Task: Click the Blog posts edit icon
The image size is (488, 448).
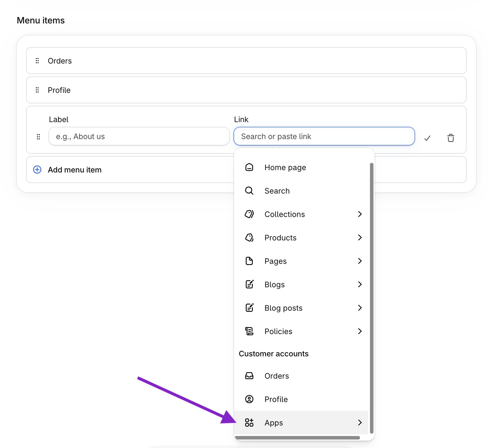Action: 249,308
